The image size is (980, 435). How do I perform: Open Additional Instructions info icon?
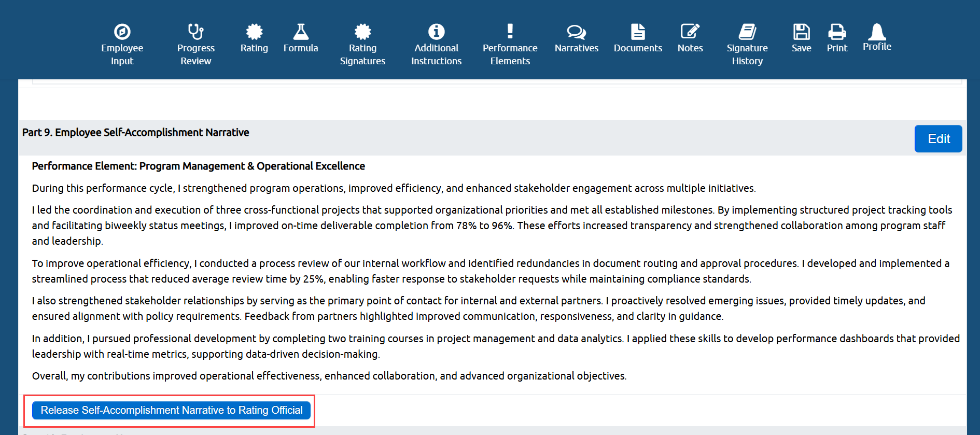point(436,32)
